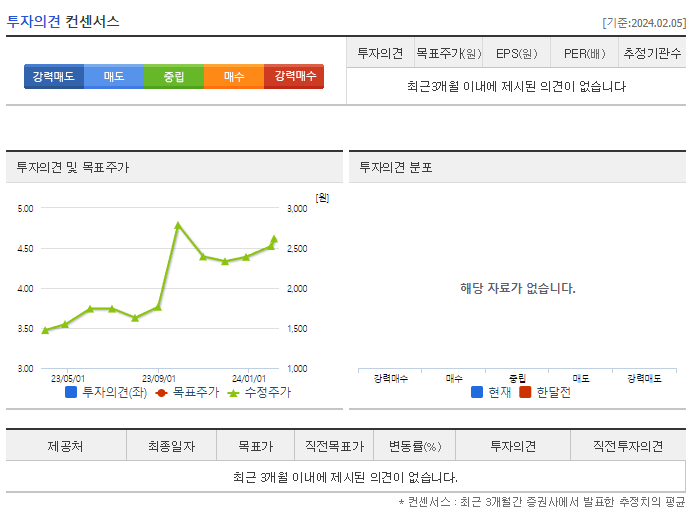The image size is (696, 525).
Task: Click the blue 매도 rating segment
Action: tap(114, 76)
